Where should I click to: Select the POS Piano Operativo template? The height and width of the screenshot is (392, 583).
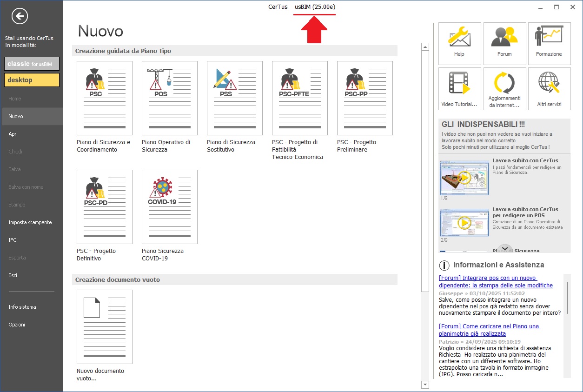(170, 98)
